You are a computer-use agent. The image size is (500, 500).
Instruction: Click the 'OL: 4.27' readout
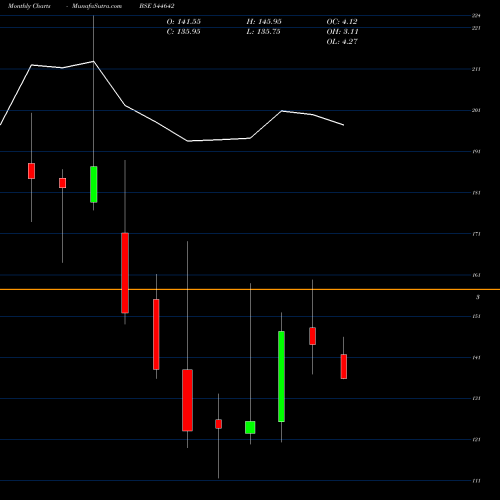coord(342,42)
